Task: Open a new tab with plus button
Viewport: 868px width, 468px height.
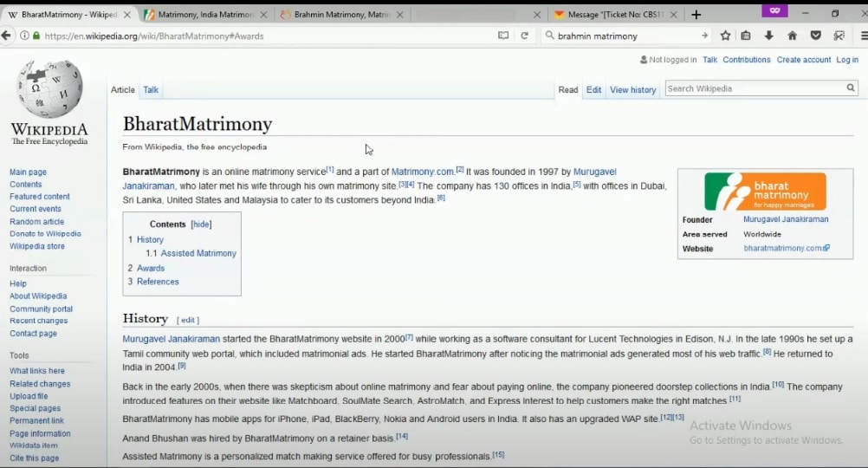Action: click(696, 15)
